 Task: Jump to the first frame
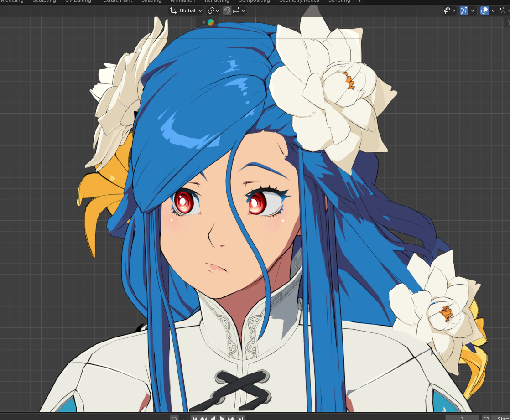point(195,418)
